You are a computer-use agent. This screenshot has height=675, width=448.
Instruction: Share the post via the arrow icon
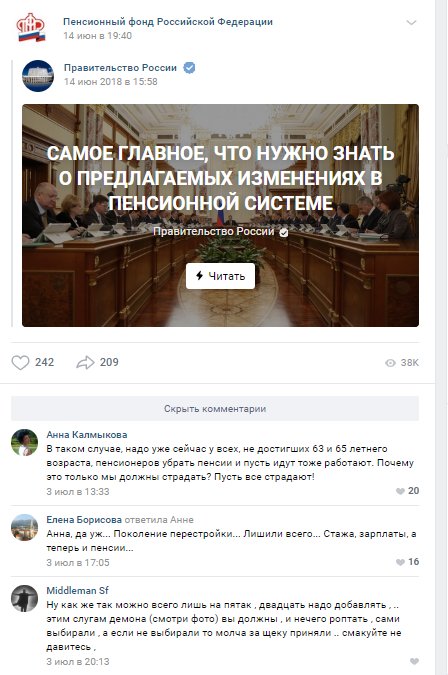point(85,362)
